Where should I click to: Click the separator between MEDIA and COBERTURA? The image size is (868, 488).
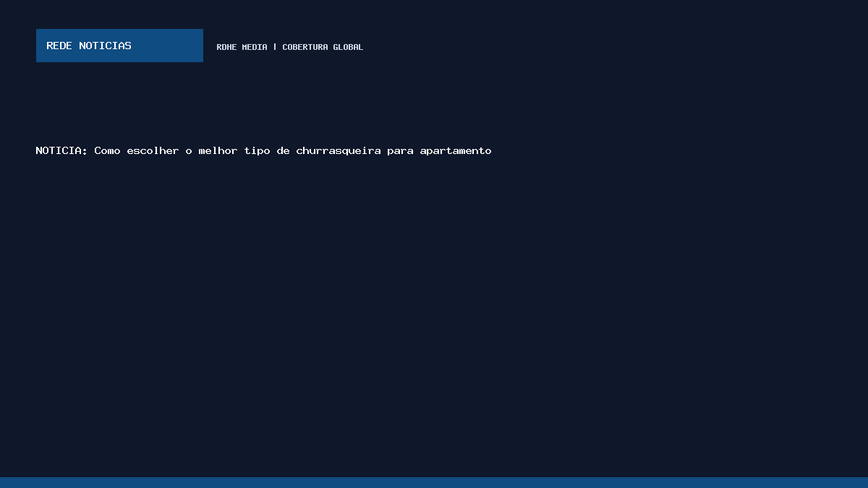click(275, 47)
